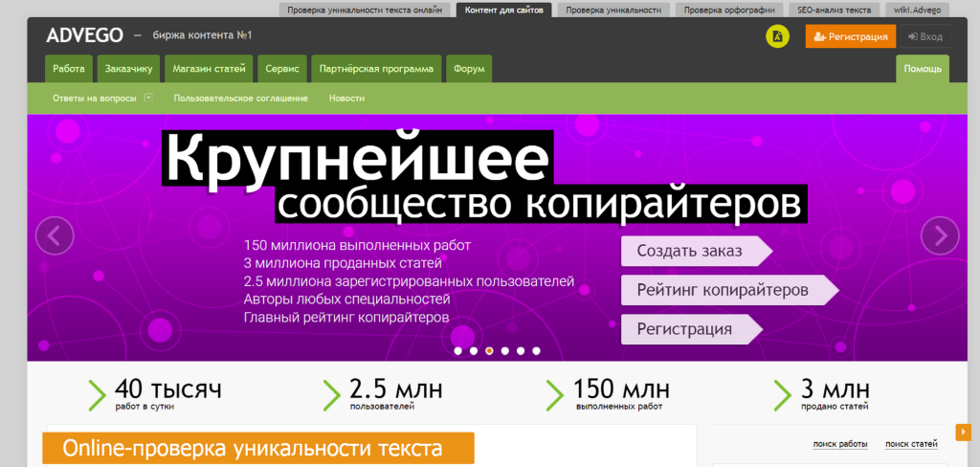Switch to Проверка уникальности top tab
Viewport: 980px width, 467px height.
[613, 10]
